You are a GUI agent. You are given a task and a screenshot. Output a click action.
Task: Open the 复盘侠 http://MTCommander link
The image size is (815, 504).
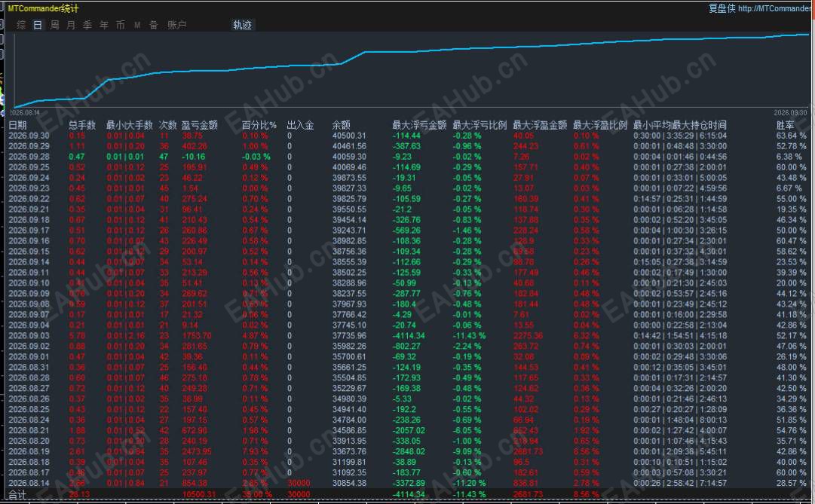[760, 8]
